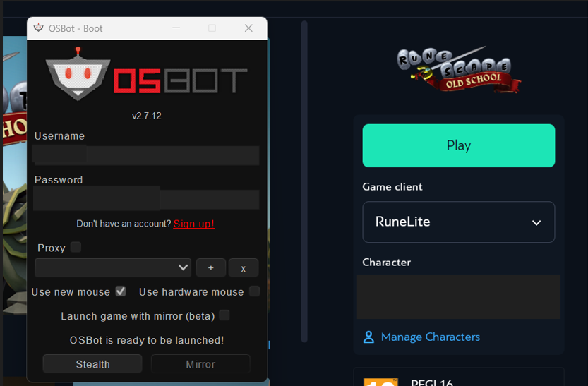Viewport: 588px width, 386px height.
Task: Add a proxy with the + button
Action: pyautogui.click(x=211, y=267)
